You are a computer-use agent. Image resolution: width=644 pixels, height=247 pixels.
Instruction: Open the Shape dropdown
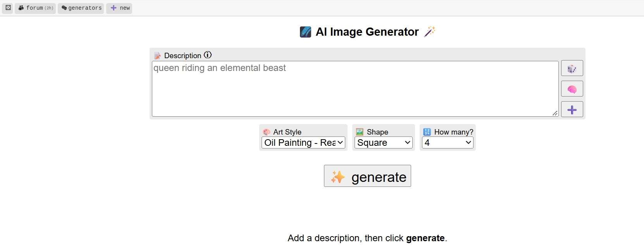[383, 143]
